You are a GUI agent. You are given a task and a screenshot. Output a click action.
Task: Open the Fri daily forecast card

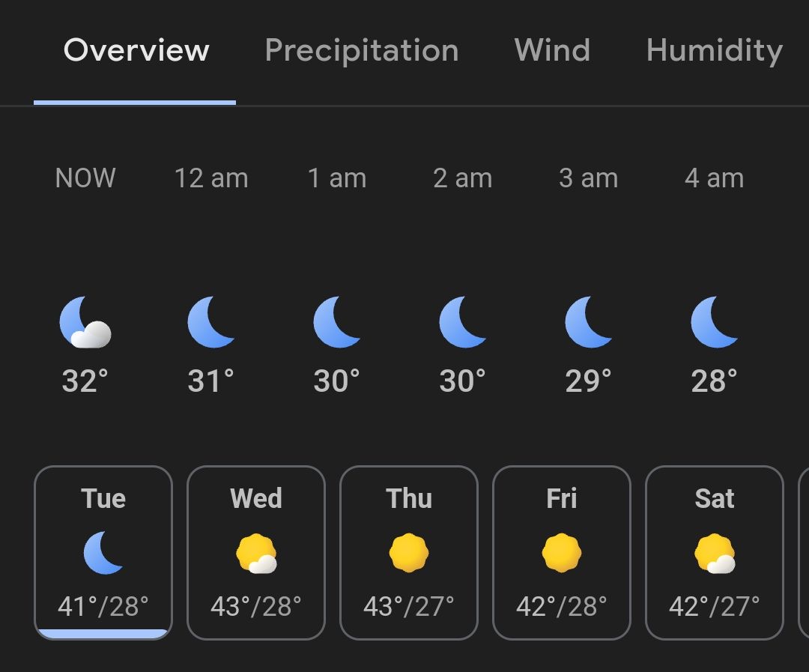click(561, 553)
